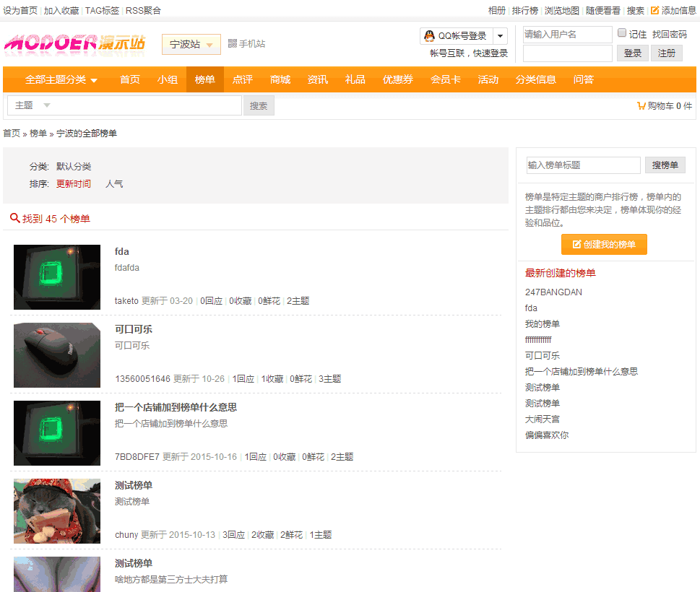Click the magnifier icon beside results count

[14, 218]
